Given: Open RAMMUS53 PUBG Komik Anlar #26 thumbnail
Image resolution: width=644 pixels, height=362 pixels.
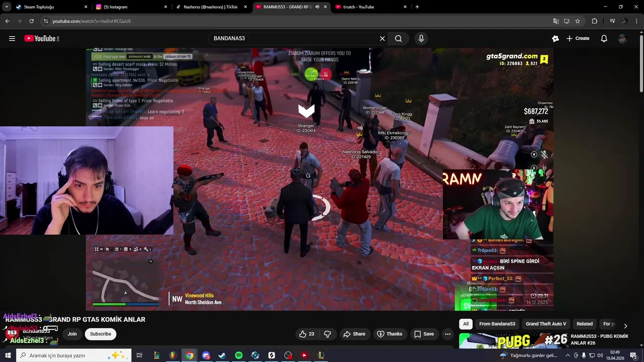Looking at the screenshot, I should (513, 340).
